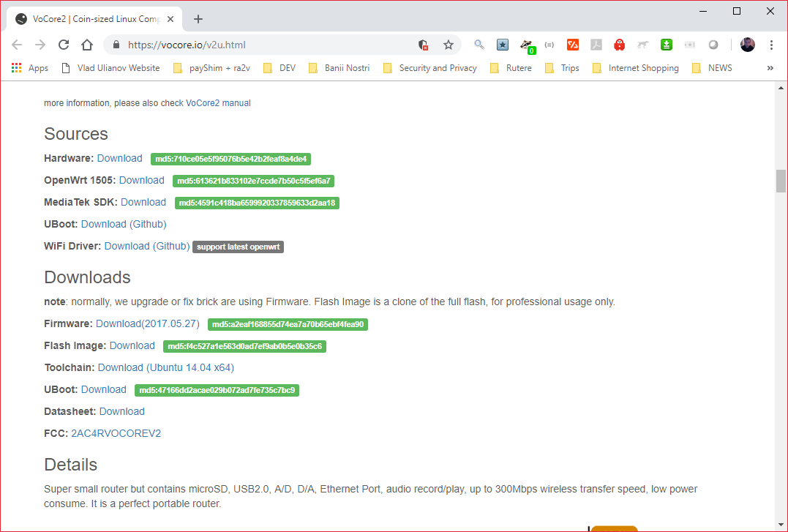Download the OpenWrt 1505 sources
788x532 pixels.
[142, 181]
